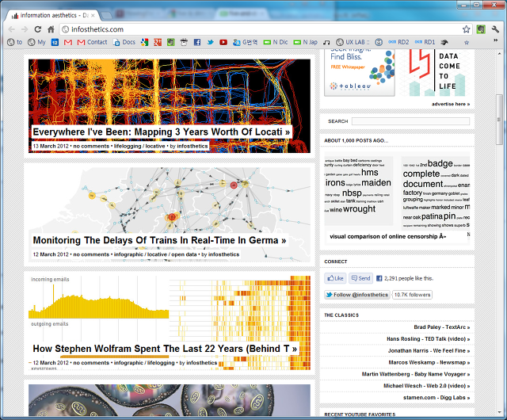507x420 pixels.
Task: Open 'Marcos Weskamp - Newsmap' link
Action: point(429,362)
